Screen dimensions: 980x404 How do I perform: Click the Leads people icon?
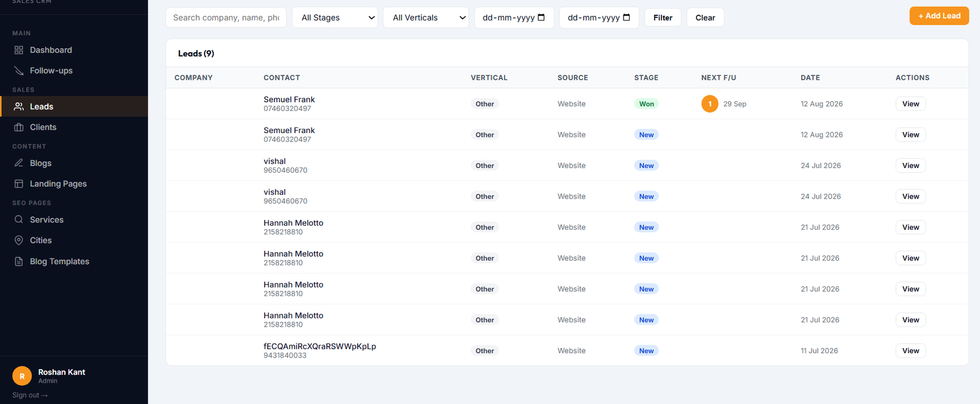pos(19,107)
